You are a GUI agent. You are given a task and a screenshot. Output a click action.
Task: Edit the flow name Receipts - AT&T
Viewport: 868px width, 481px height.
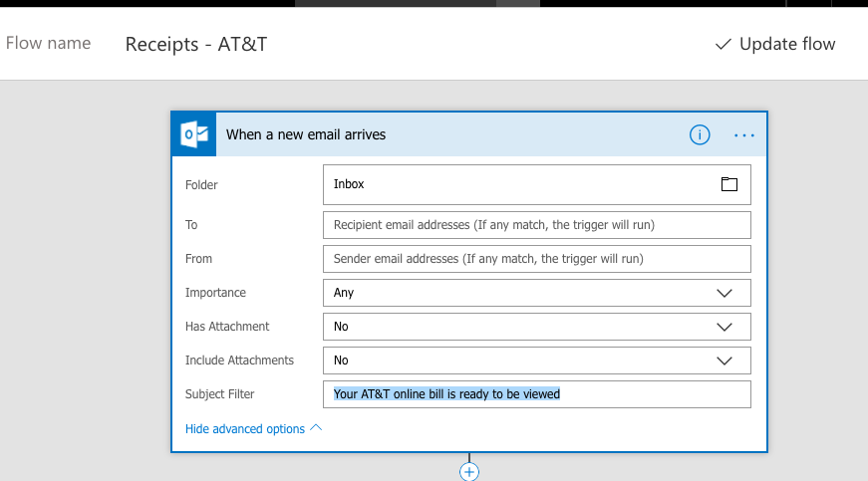point(196,44)
